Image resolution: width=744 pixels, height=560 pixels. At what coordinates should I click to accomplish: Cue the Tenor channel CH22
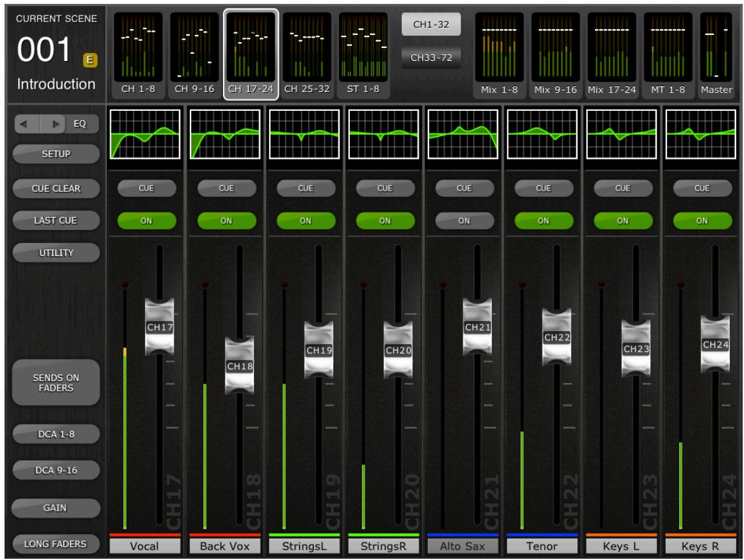coord(544,189)
